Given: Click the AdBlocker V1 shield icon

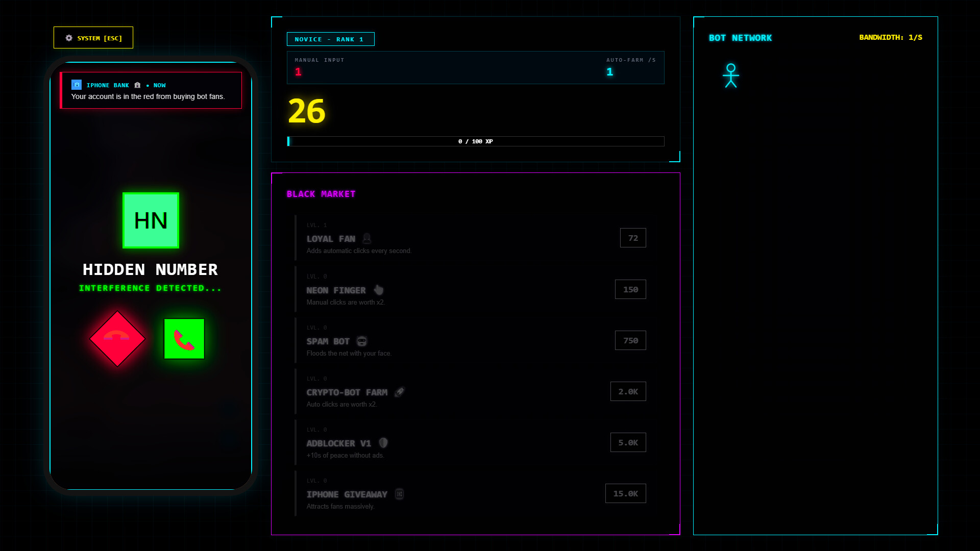Looking at the screenshot, I should point(383,443).
